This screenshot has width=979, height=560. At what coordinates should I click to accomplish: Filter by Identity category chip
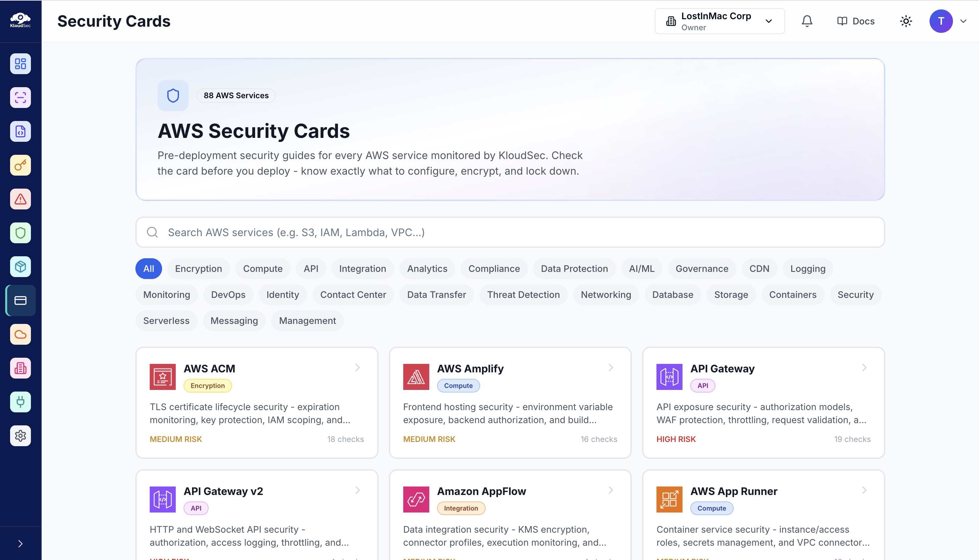click(283, 295)
